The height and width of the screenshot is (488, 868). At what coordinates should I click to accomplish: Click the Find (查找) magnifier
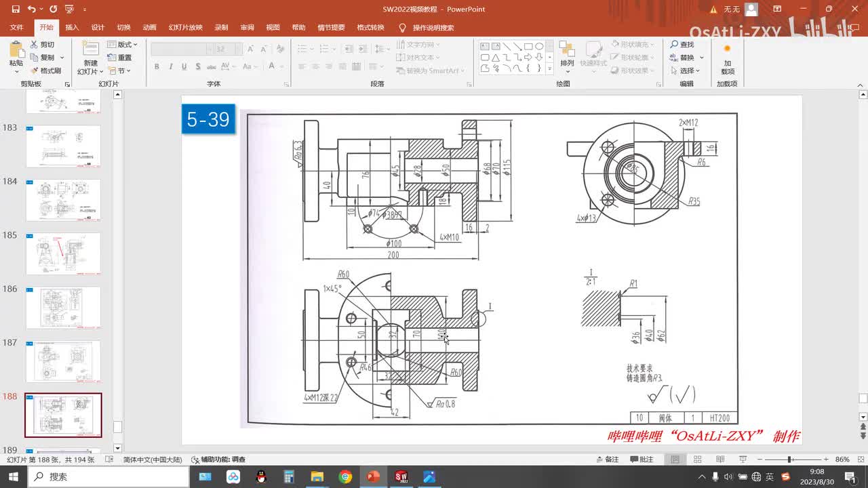point(682,45)
